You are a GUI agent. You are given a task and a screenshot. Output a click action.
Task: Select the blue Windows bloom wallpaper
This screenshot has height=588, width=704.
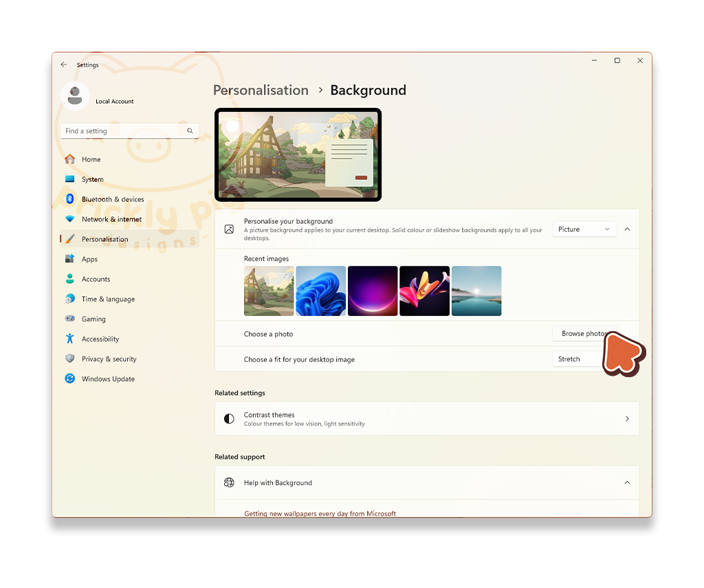[x=320, y=291]
